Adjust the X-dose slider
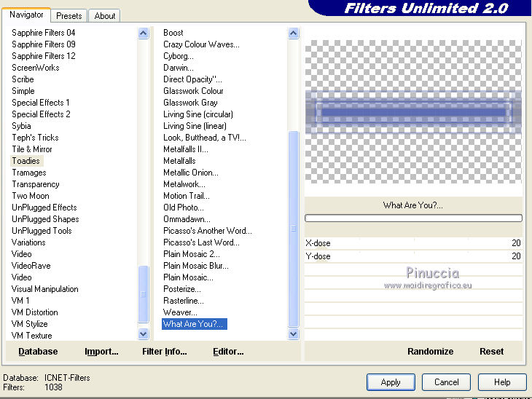This screenshot has height=399, width=532. point(413,243)
